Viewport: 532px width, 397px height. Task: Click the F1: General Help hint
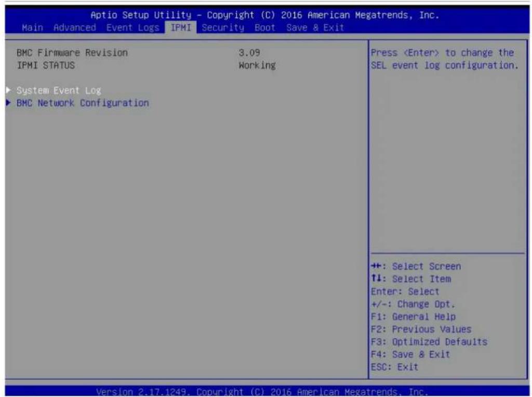413,317
